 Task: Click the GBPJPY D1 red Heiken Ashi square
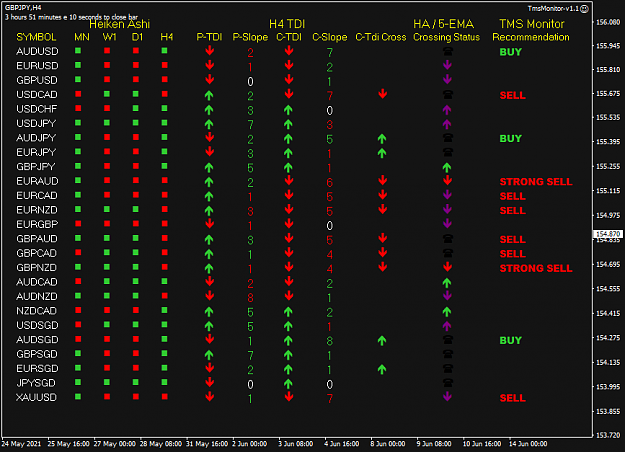click(136, 166)
